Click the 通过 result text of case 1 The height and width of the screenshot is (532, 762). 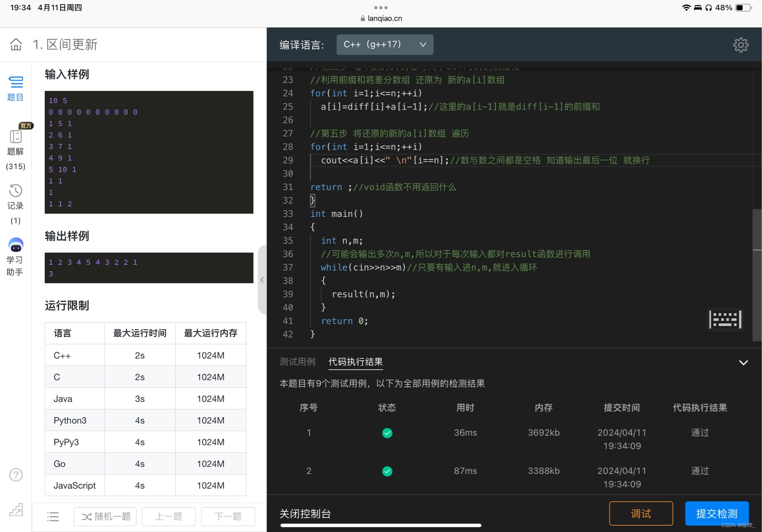click(700, 433)
